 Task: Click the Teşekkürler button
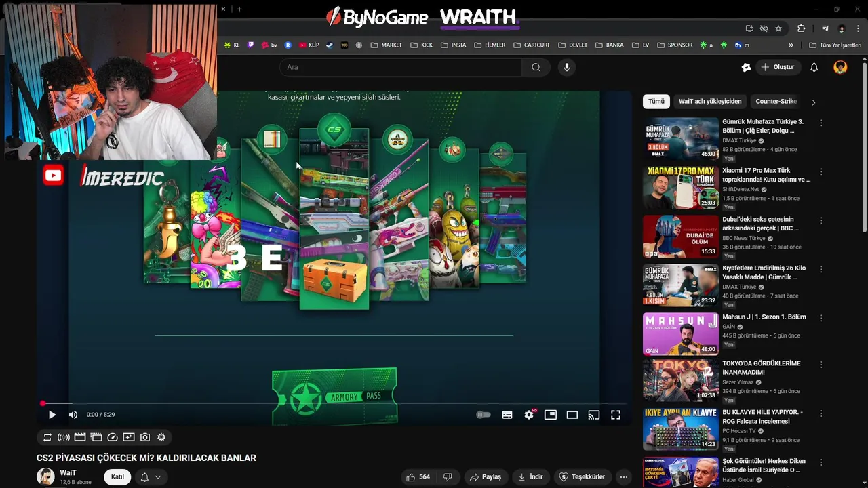click(x=582, y=477)
